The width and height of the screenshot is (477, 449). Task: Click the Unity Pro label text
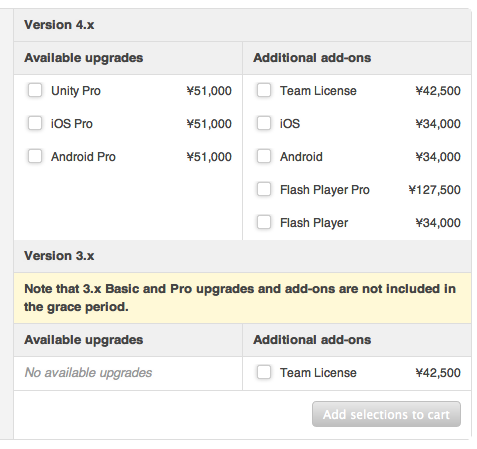click(76, 91)
